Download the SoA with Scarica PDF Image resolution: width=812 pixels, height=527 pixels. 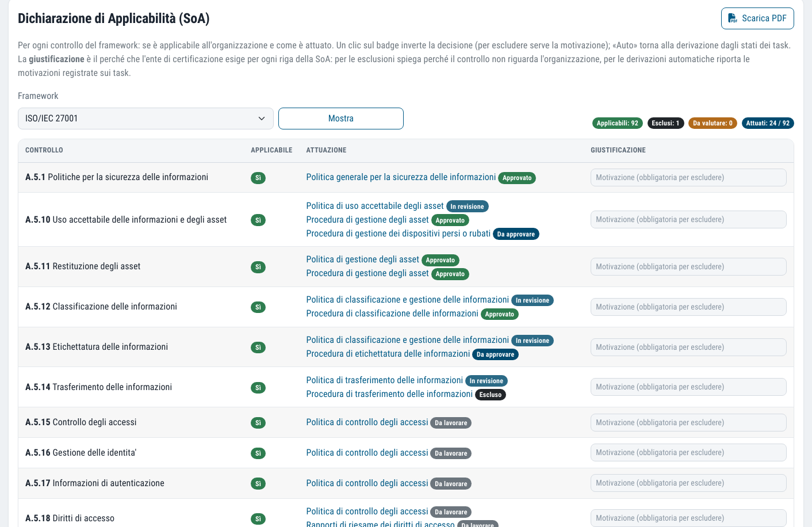tap(757, 18)
